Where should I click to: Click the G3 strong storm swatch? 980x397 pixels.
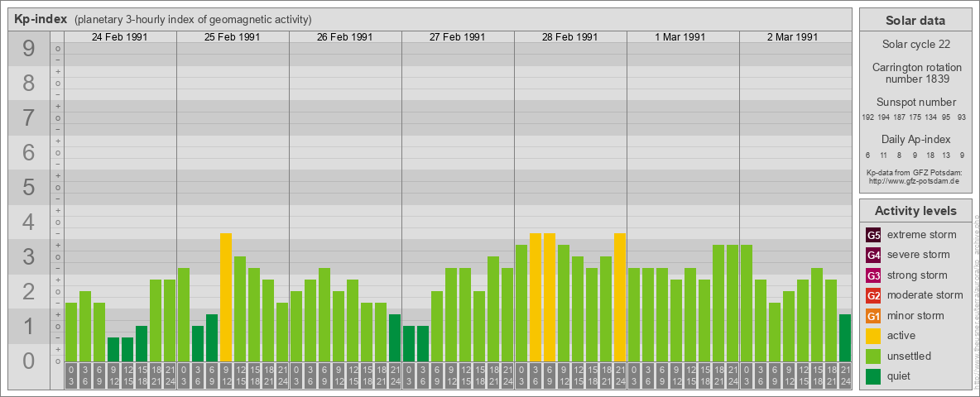pos(873,275)
